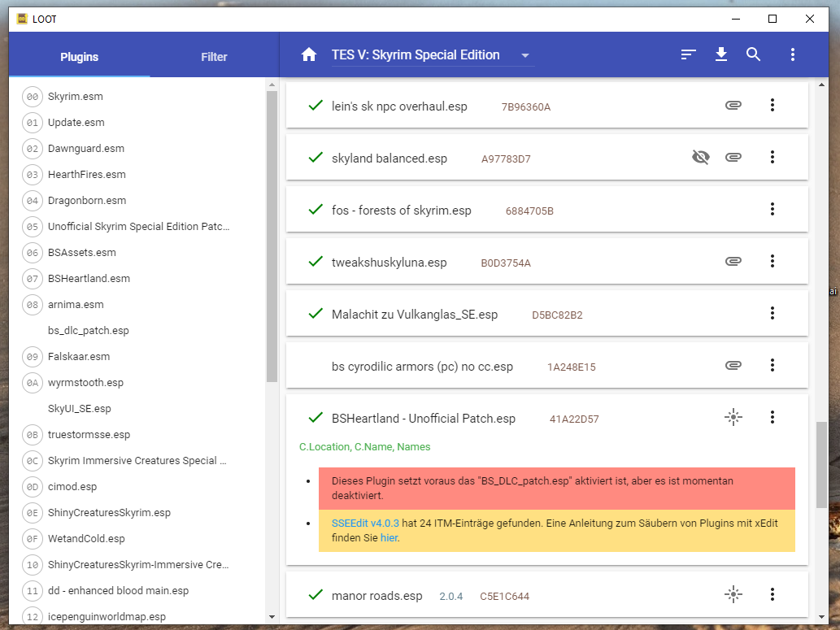
Task: Click sparkle icon on manor roads.esp
Action: (x=733, y=594)
